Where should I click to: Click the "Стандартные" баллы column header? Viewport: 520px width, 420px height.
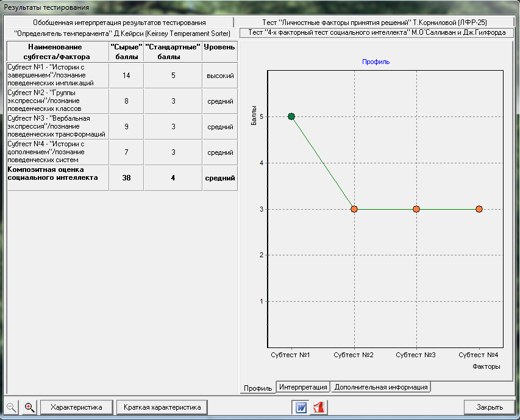173,51
